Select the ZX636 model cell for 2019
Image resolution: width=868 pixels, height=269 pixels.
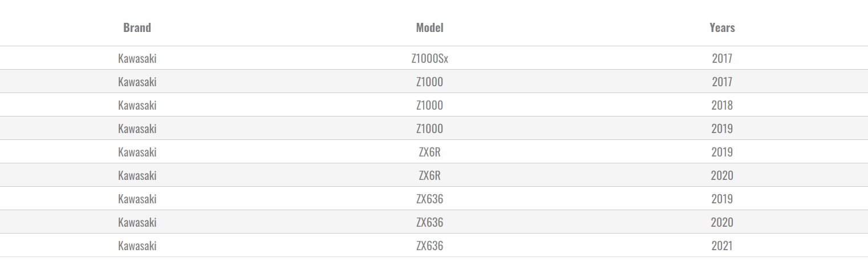coord(429,199)
